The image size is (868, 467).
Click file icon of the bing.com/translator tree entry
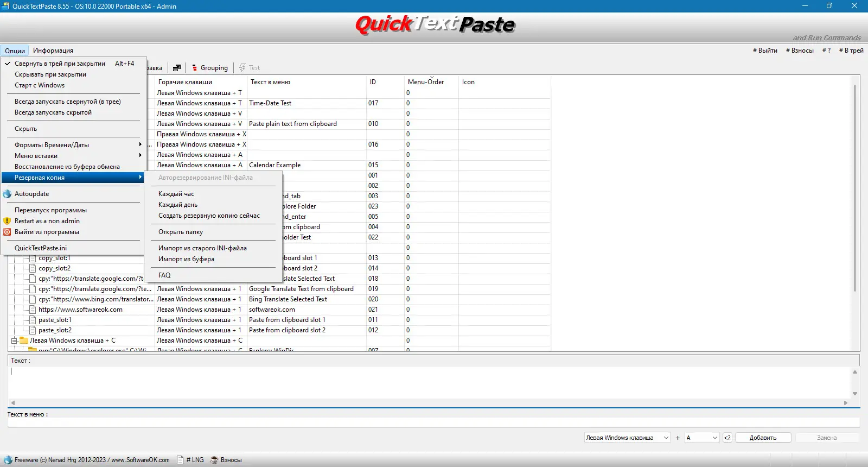(33, 299)
